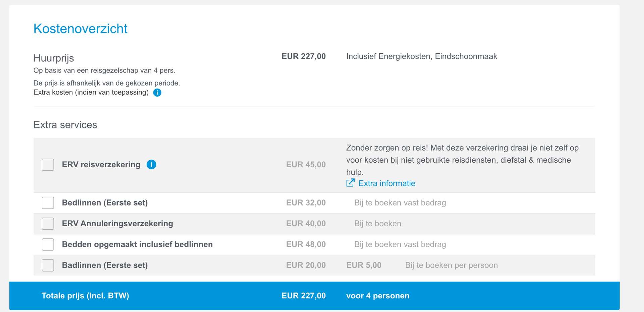Open info icon beside ERV reisverzekering
The image size is (644, 312).
(x=151, y=165)
